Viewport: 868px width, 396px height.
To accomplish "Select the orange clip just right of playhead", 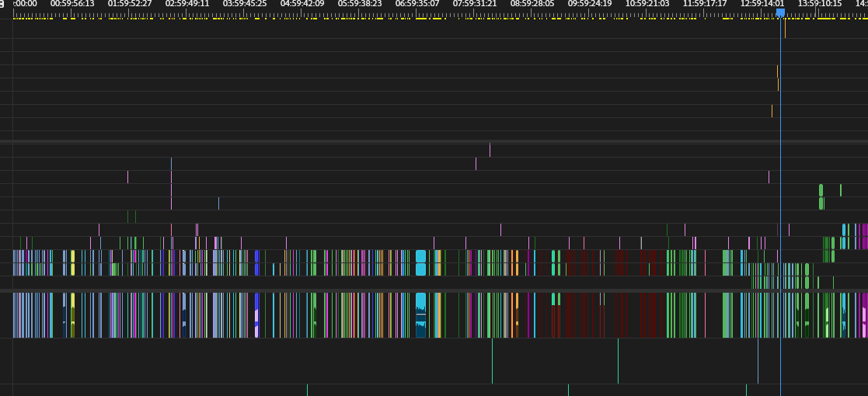I will (x=785, y=29).
